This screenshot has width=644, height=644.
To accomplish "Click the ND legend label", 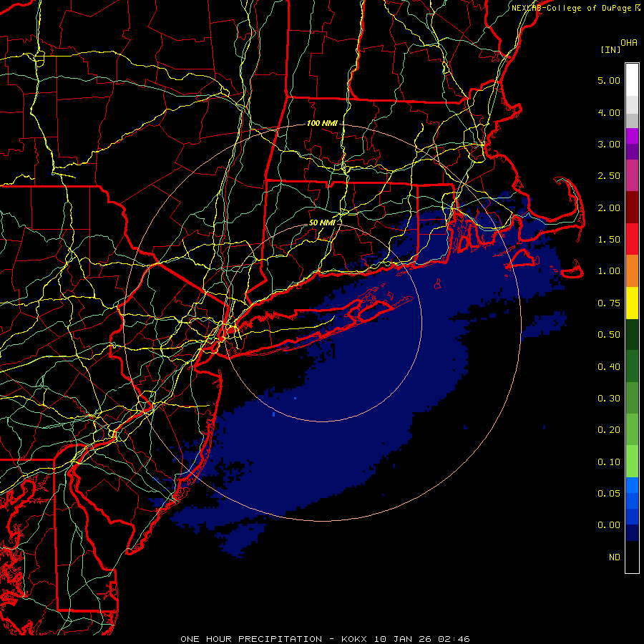I will tap(615, 557).
